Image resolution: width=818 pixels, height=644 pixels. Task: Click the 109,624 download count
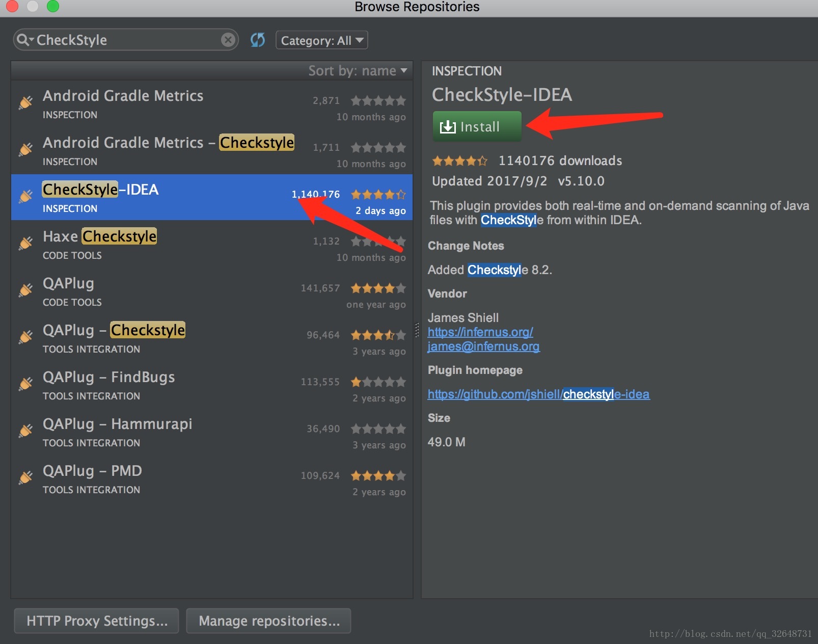[320, 476]
